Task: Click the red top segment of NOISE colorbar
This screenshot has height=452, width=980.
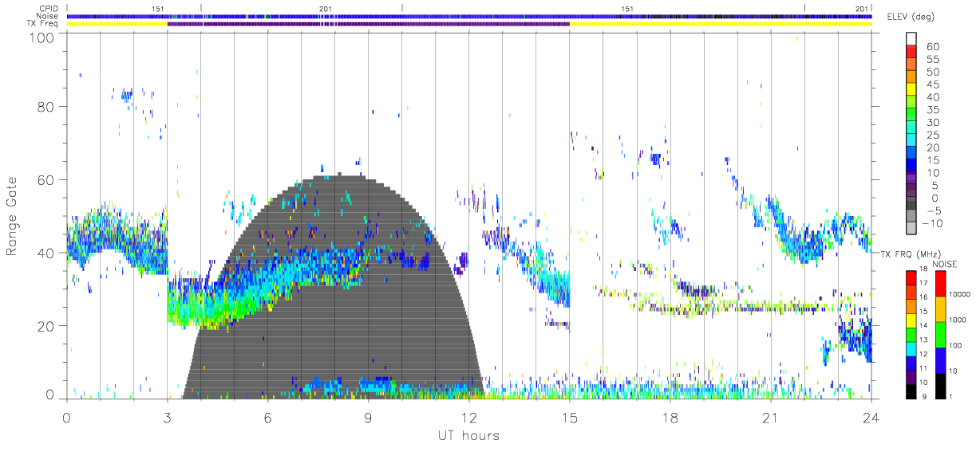Action: tap(941, 283)
